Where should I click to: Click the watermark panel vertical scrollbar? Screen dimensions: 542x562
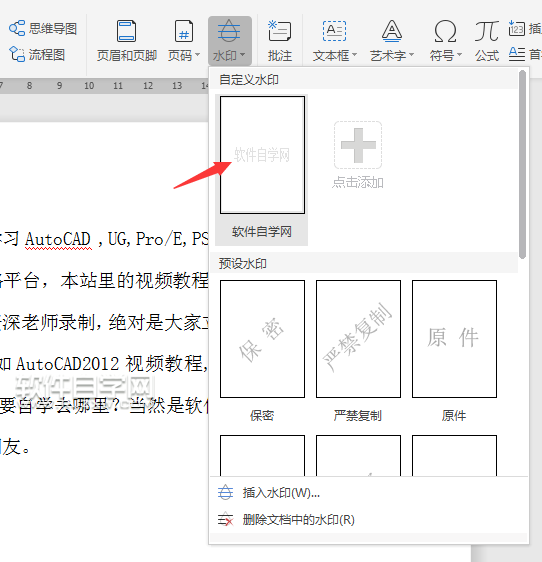[522, 164]
